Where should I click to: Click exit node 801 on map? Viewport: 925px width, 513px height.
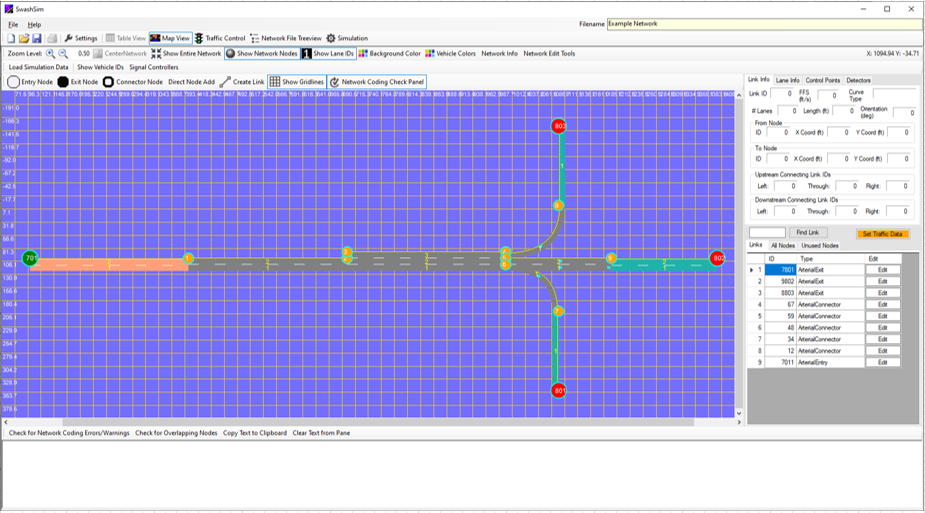(x=559, y=390)
